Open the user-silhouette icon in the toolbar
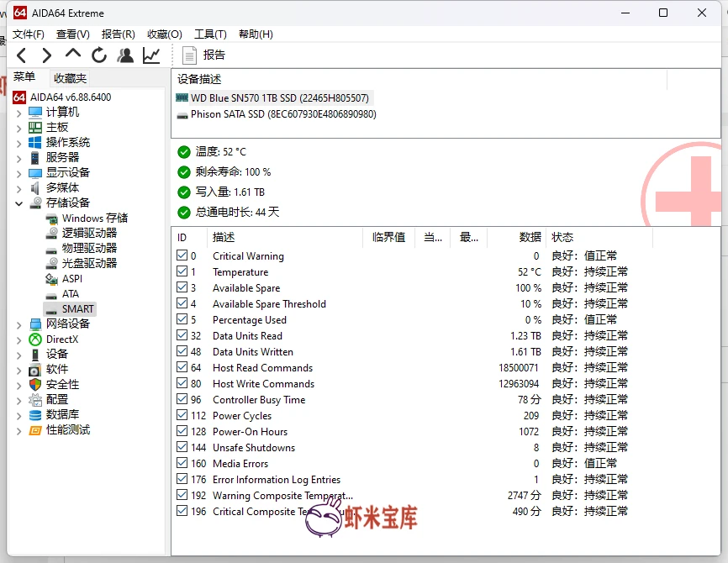This screenshot has height=563, width=728. [125, 55]
